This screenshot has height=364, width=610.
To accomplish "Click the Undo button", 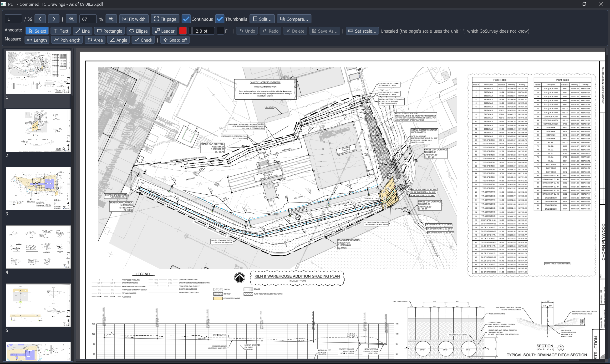I will point(247,31).
